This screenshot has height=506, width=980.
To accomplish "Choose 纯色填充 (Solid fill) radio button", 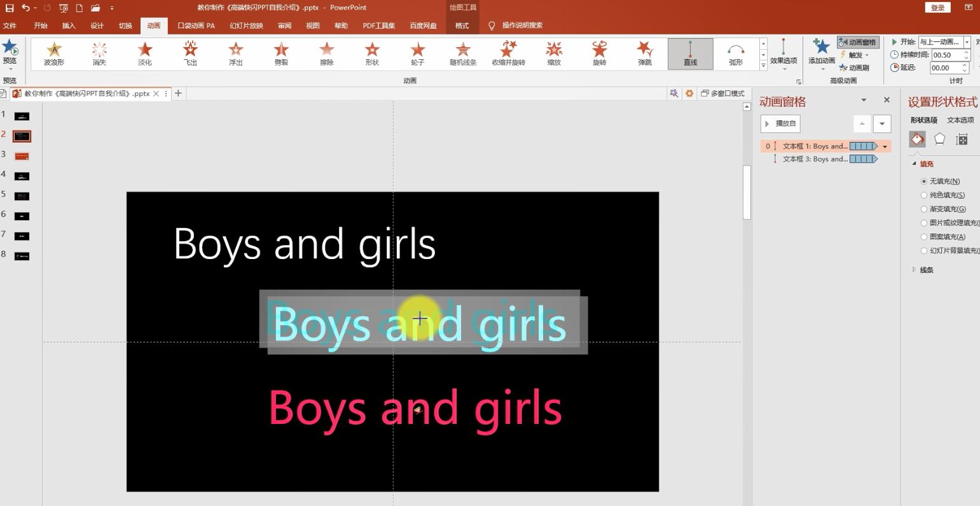I will [924, 195].
